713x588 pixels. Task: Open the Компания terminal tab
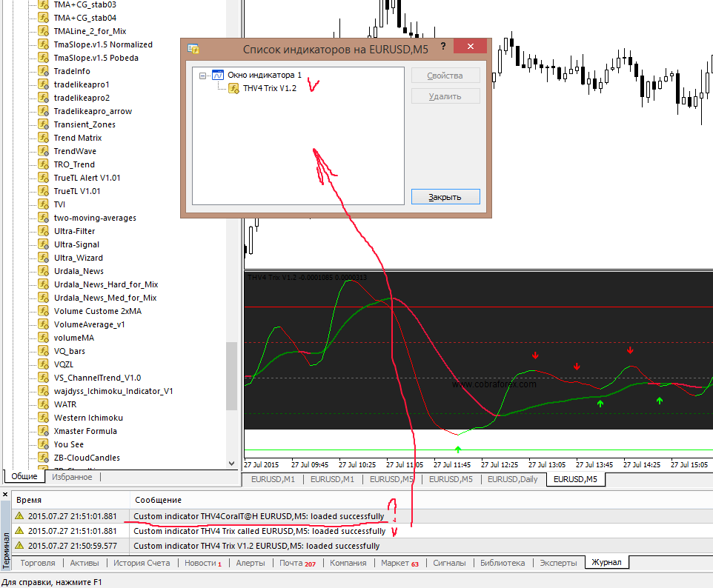pyautogui.click(x=348, y=563)
